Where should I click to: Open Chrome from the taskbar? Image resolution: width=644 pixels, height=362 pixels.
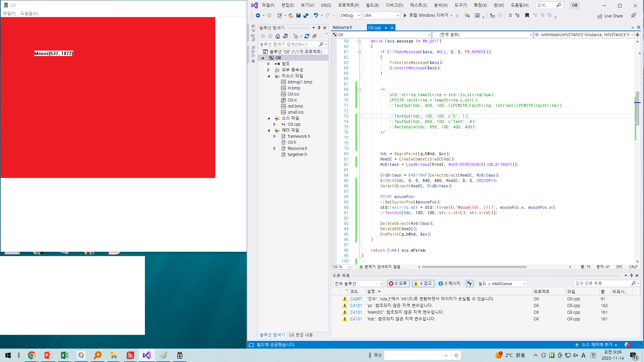pyautogui.click(x=32, y=355)
